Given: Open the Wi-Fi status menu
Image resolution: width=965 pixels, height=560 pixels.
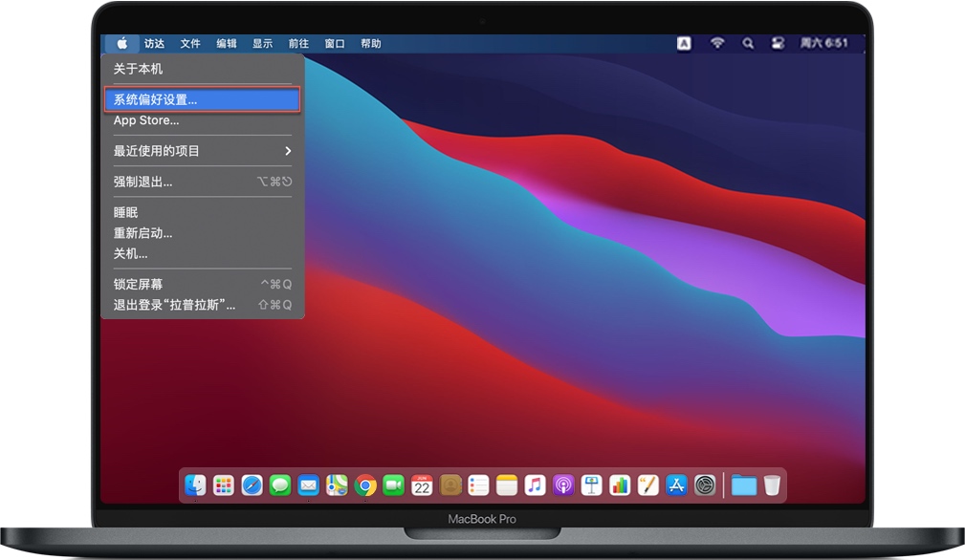Looking at the screenshot, I should 717,43.
